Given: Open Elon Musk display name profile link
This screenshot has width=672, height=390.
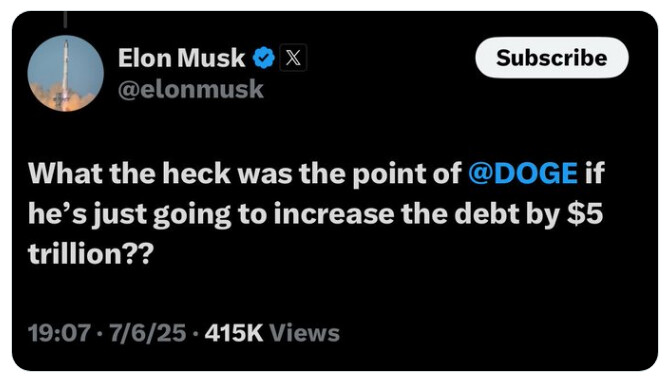Looking at the screenshot, I should (181, 58).
